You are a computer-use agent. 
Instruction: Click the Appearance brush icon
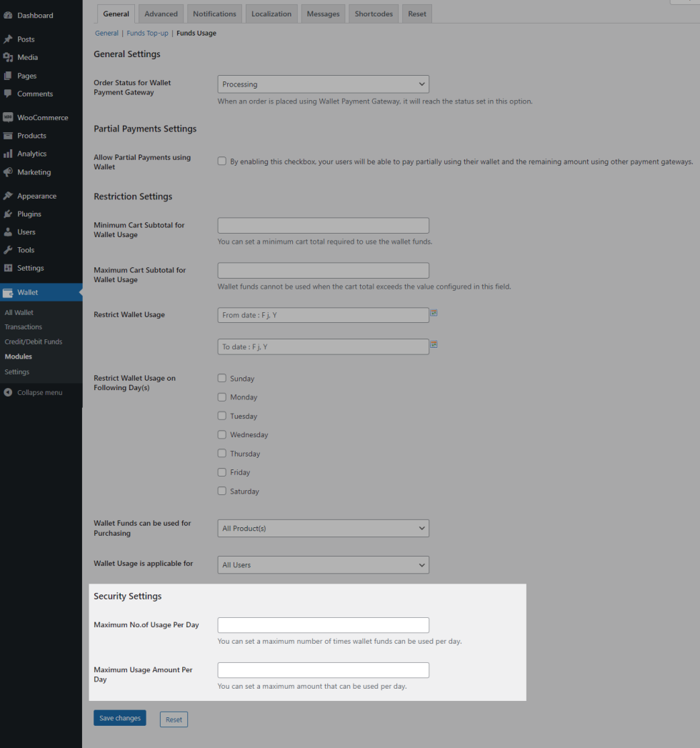8,196
